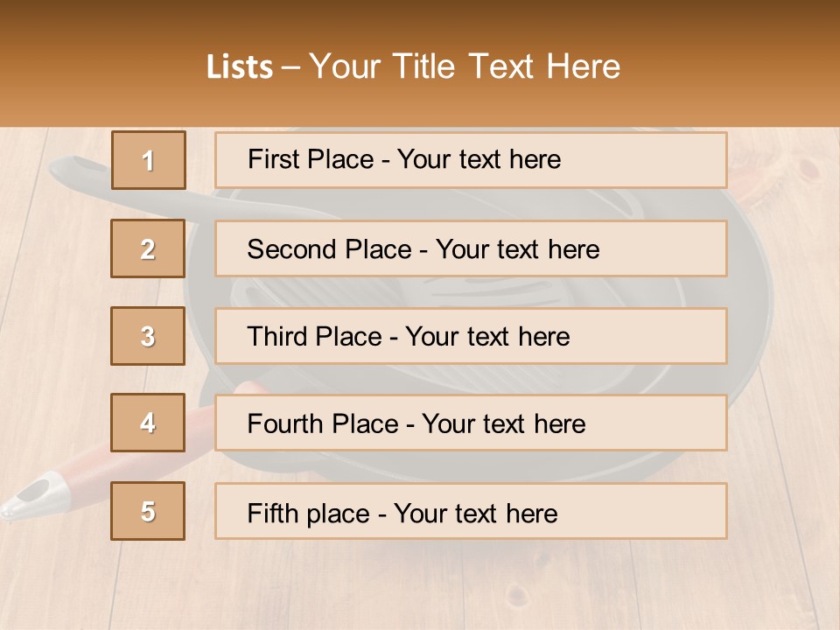Select the number 2 box
The width and height of the screenshot is (840, 630).
pos(148,248)
